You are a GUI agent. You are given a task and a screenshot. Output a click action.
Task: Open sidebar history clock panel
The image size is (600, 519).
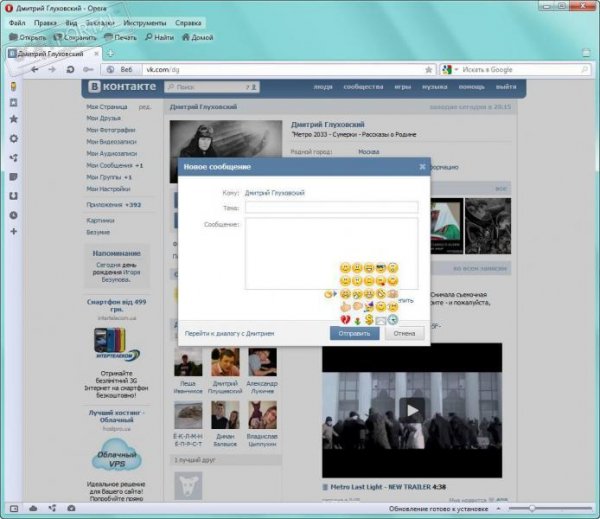coord(13,215)
